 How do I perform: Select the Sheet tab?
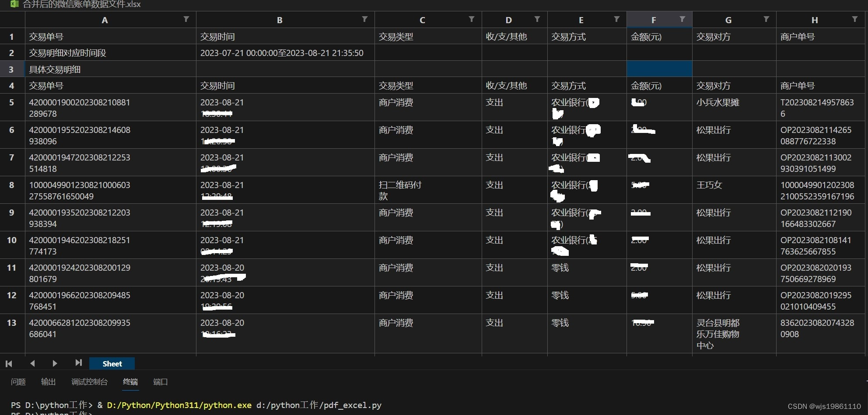coord(112,363)
